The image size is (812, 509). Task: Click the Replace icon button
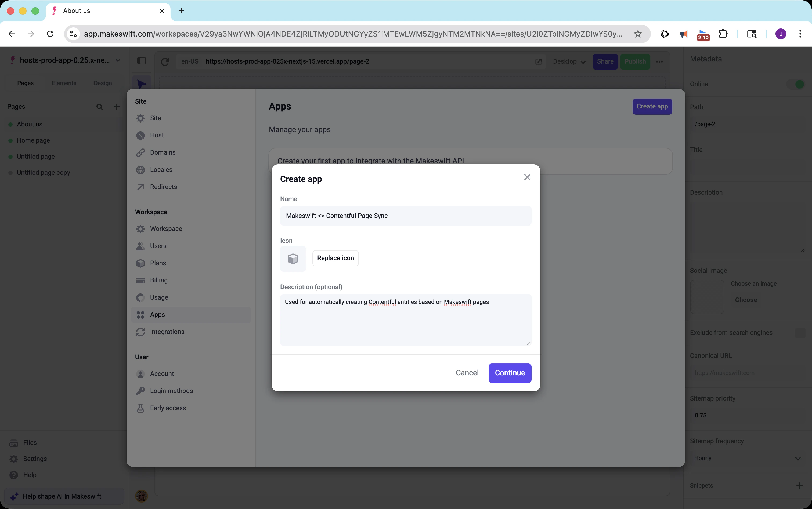[335, 258]
